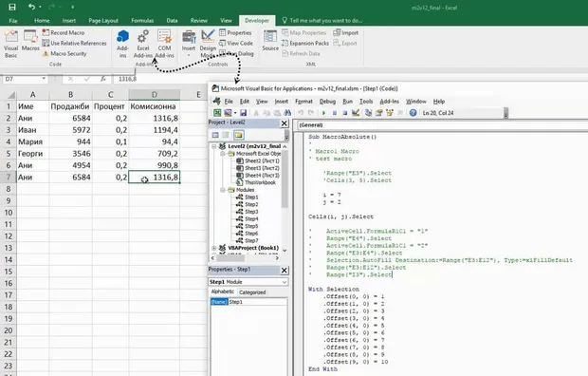
Task: Open the VBA Tools menu
Action: pos(366,102)
